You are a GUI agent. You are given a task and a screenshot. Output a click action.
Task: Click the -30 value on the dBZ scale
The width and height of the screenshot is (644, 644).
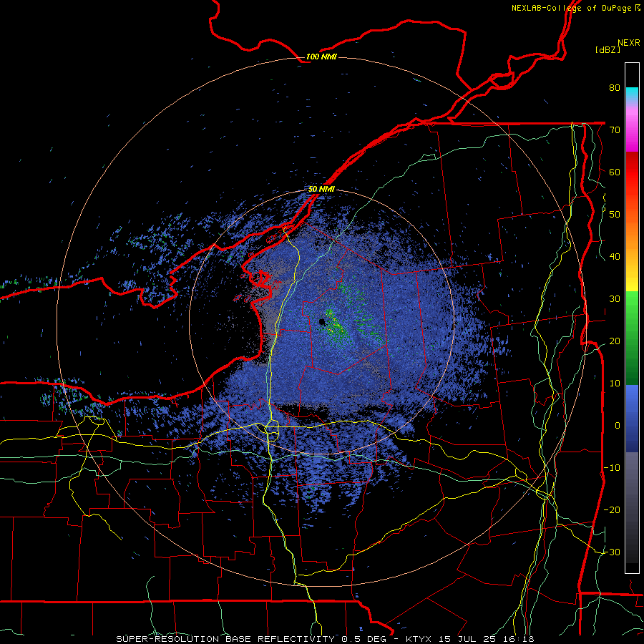[x=612, y=552]
